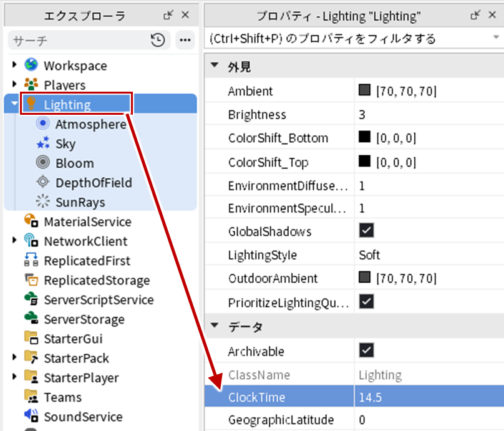Screen dimensions: 504x431
Task: Select the DepthOfField label
Action: [94, 183]
